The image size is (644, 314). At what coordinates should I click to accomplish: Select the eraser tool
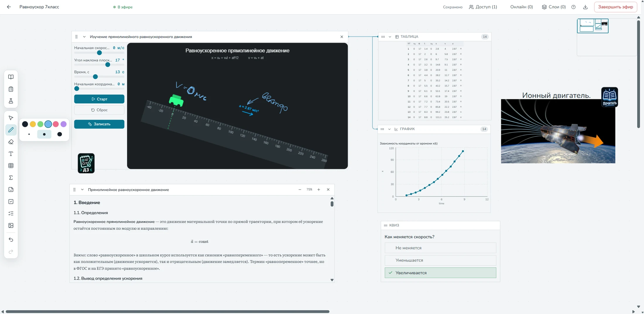11,142
